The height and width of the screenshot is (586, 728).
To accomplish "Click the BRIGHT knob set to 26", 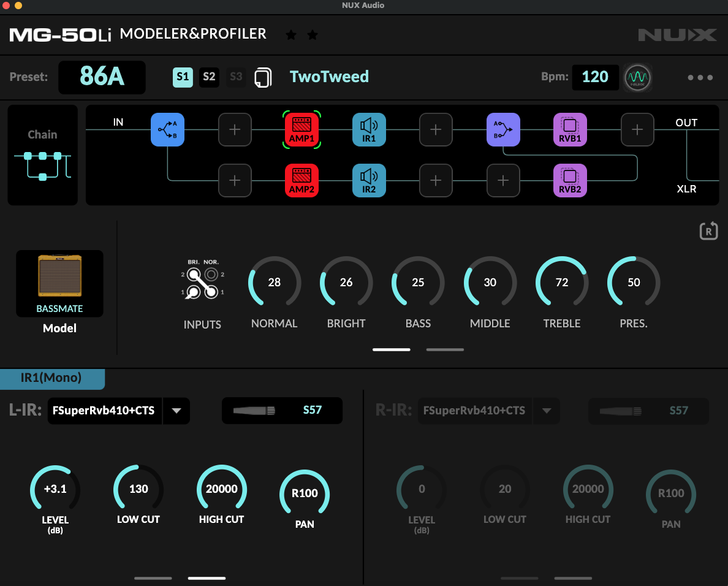I will pos(346,282).
